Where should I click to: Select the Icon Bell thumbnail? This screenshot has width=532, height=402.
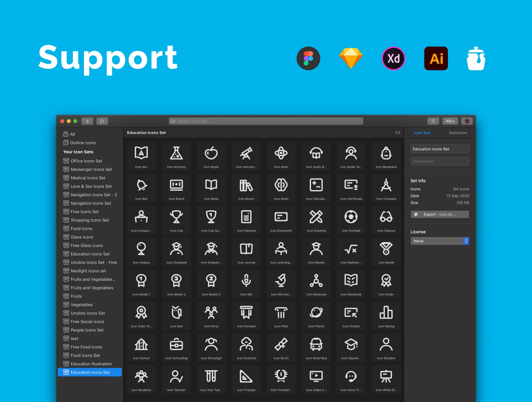coord(141,188)
